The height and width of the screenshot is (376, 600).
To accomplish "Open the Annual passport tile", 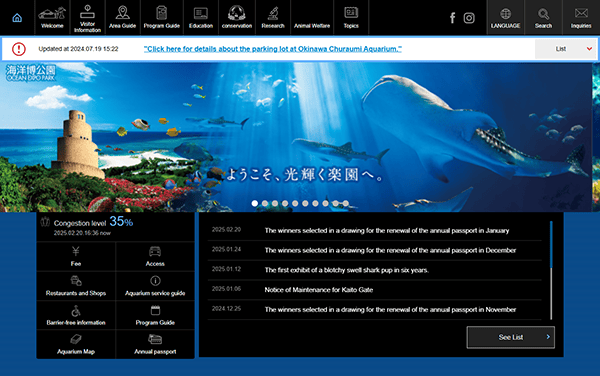I will pos(155,344).
